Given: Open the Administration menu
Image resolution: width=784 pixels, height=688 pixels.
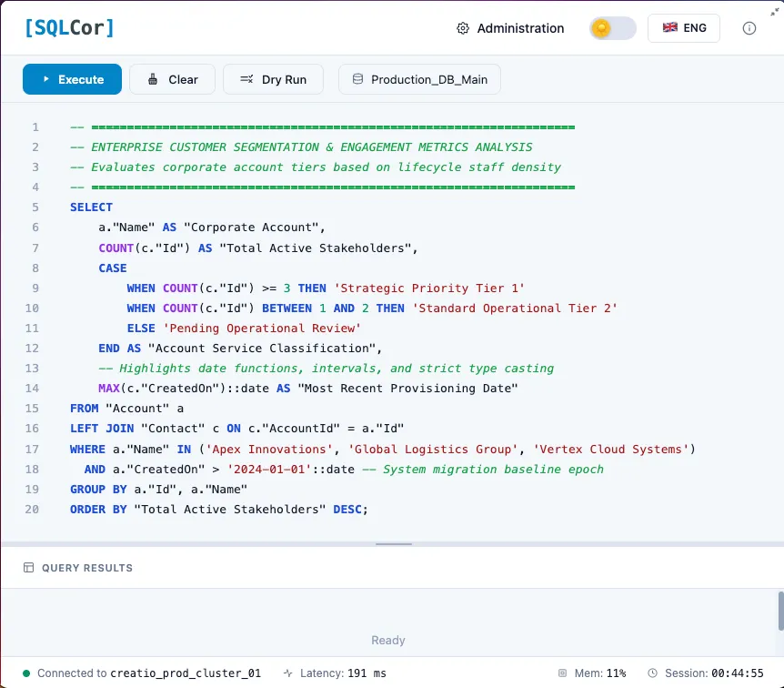Looking at the screenshot, I should click(x=510, y=28).
